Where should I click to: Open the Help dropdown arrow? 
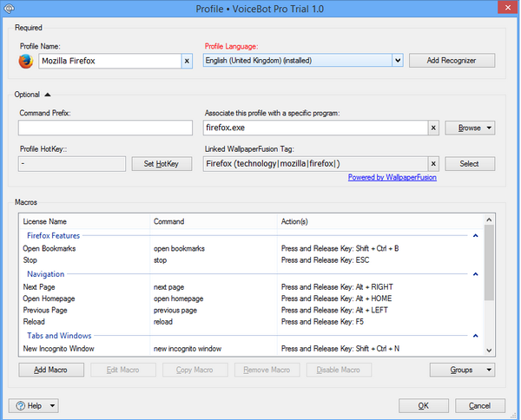tap(52, 406)
